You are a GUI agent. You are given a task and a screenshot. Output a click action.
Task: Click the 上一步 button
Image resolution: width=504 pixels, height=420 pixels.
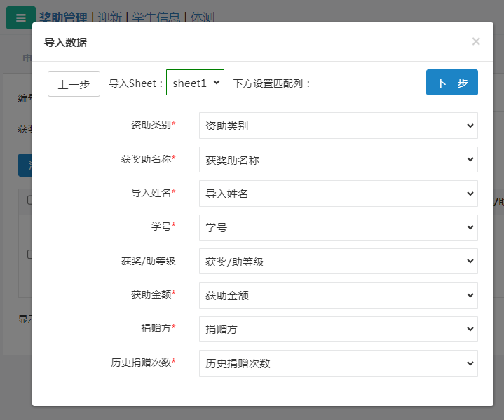click(x=74, y=83)
